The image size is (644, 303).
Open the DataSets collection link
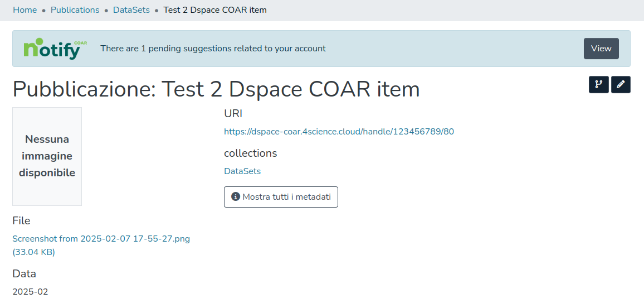(x=242, y=171)
